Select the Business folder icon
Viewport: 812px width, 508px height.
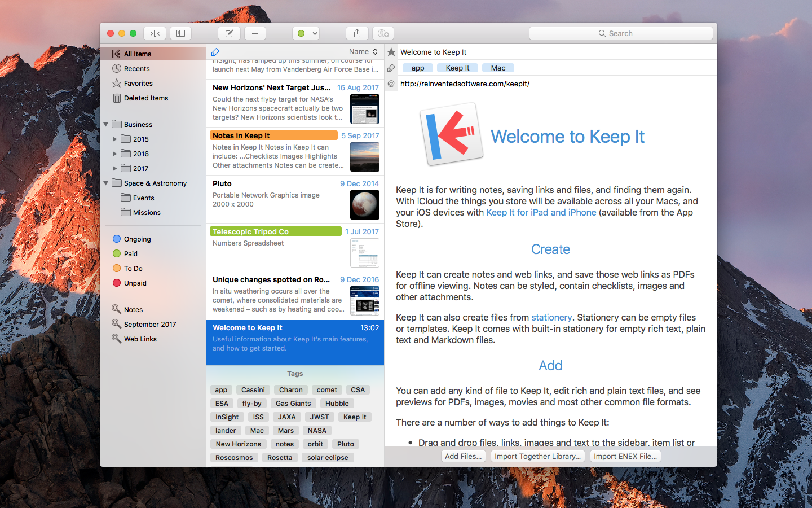click(117, 124)
